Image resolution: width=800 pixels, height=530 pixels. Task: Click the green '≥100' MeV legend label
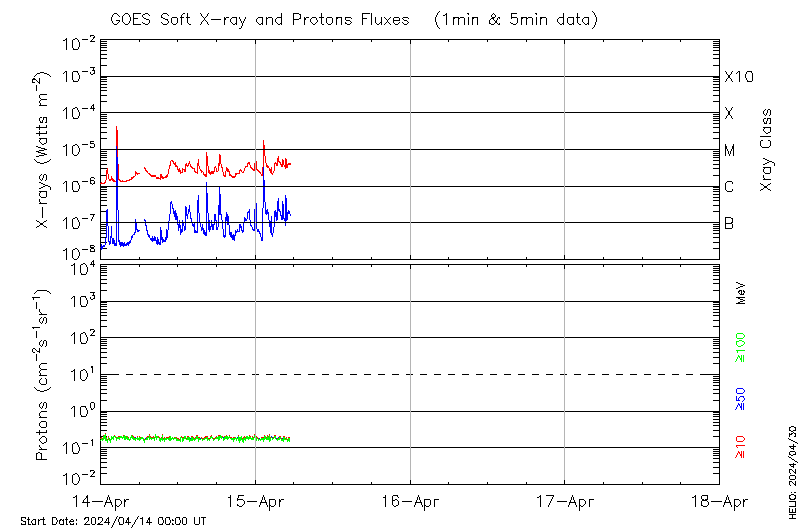point(741,348)
